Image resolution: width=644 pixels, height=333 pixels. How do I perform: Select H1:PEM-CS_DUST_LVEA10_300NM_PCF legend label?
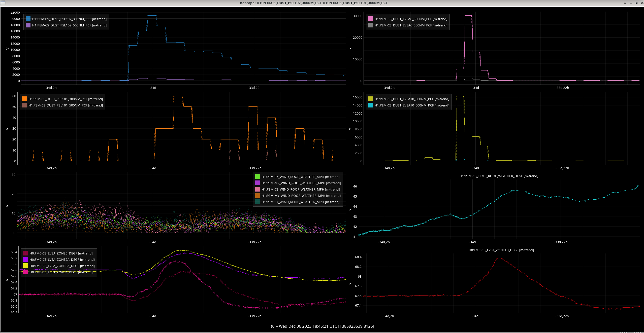(412, 99)
